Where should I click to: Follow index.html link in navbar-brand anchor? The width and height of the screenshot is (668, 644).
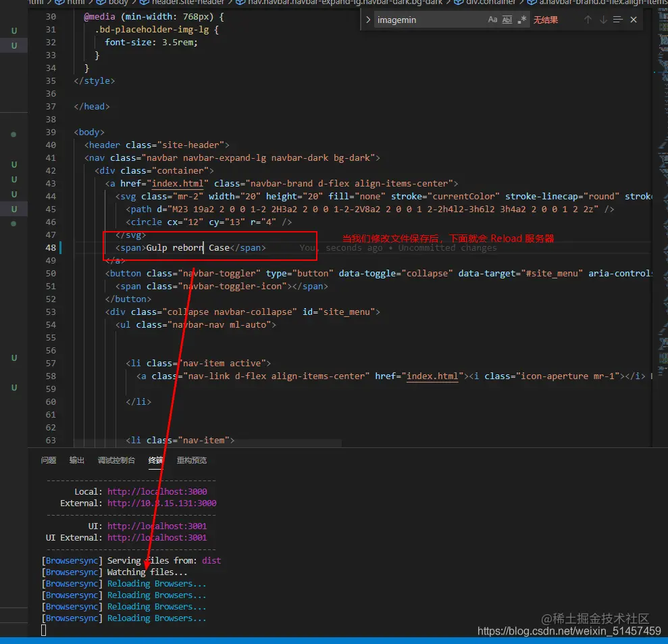coord(178,183)
